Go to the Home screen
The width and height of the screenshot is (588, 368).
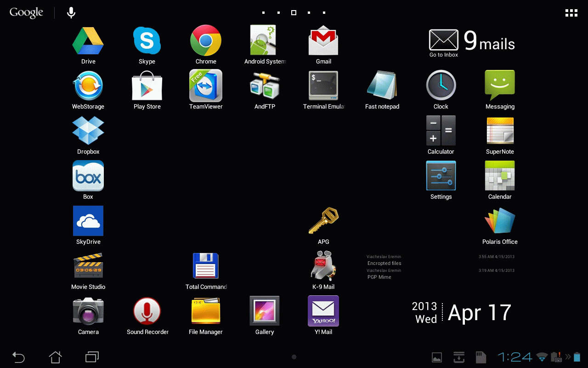click(x=55, y=356)
